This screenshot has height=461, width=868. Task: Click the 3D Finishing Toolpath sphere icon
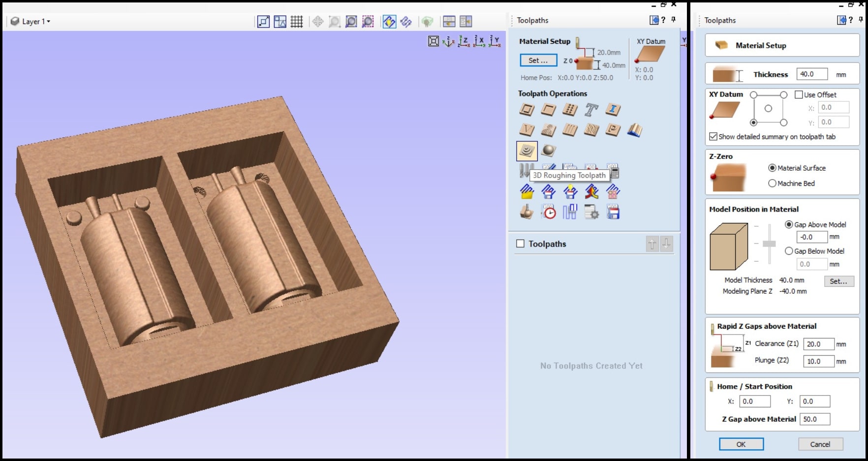548,151
